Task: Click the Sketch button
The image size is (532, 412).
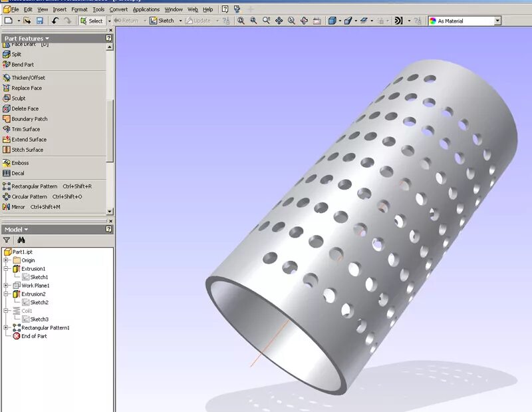Action: (162, 21)
